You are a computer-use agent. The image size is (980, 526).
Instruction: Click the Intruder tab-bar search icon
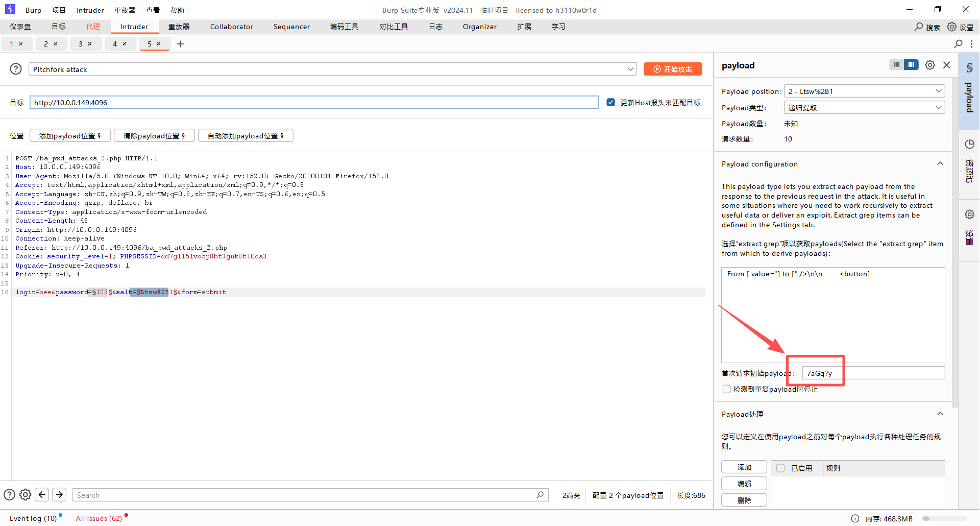[x=958, y=44]
